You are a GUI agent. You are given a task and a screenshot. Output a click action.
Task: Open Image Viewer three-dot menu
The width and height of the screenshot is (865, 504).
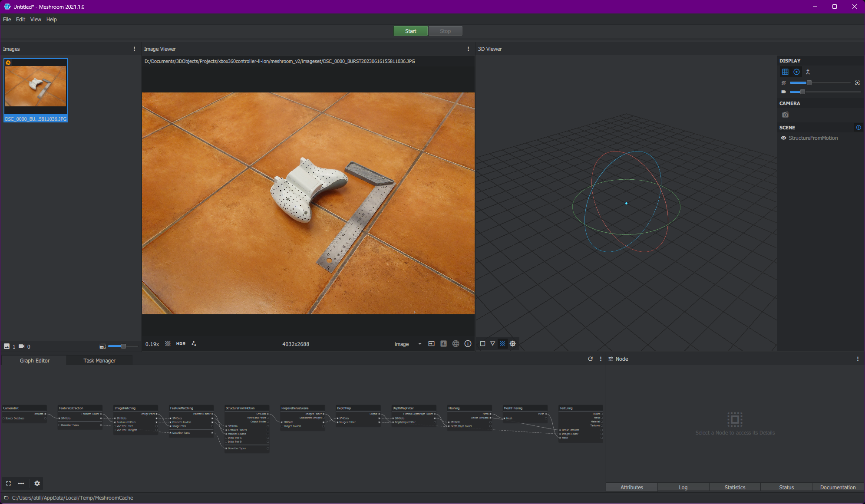coord(468,49)
